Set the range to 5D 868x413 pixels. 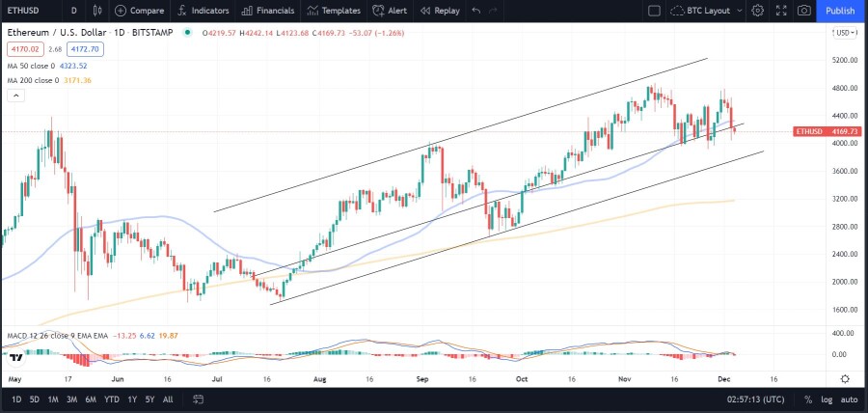click(x=35, y=399)
